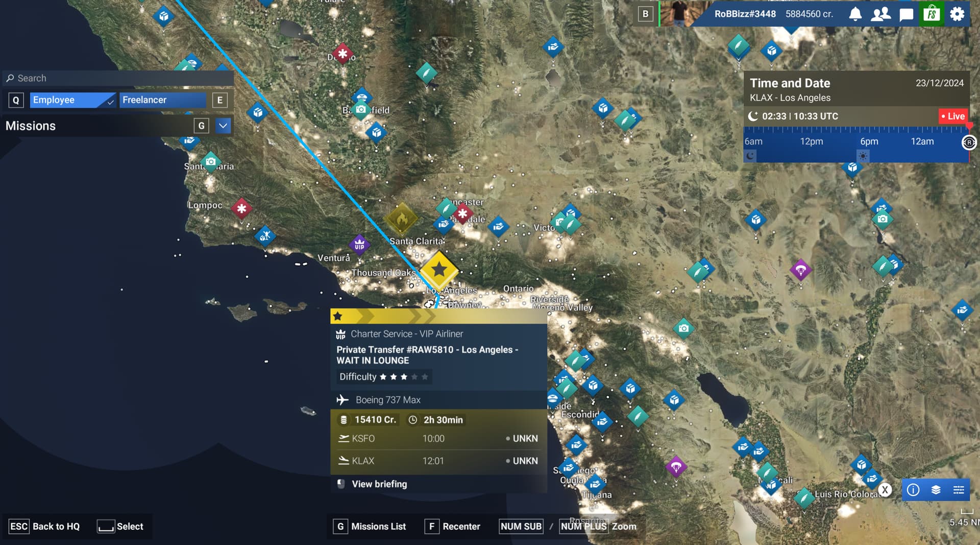Click the 12pm mark on time slider
Image resolution: width=980 pixels, height=545 pixels.
point(811,141)
